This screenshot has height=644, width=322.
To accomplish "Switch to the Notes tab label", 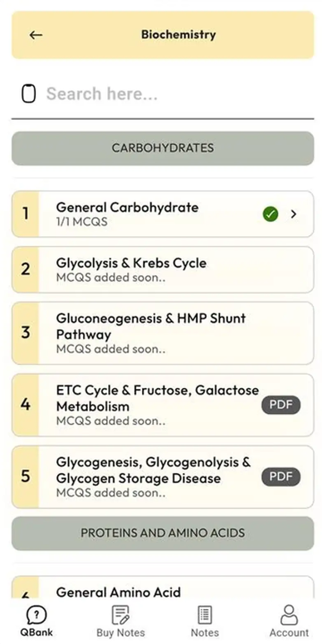I will coord(205,632).
